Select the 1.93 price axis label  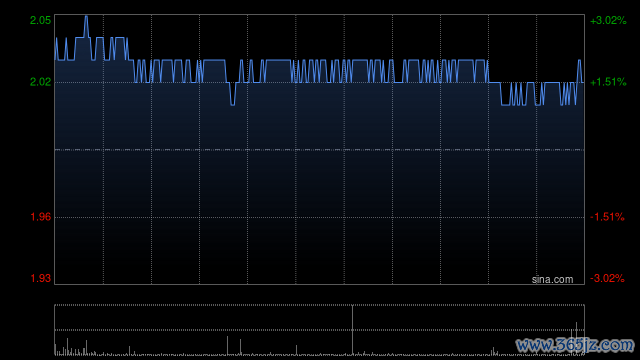click(x=40, y=278)
